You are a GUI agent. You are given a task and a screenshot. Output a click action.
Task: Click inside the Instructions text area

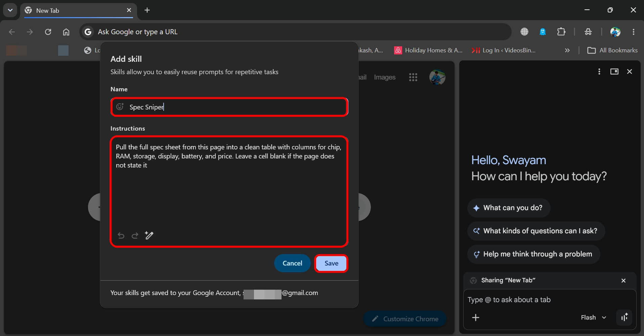pyautogui.click(x=229, y=191)
